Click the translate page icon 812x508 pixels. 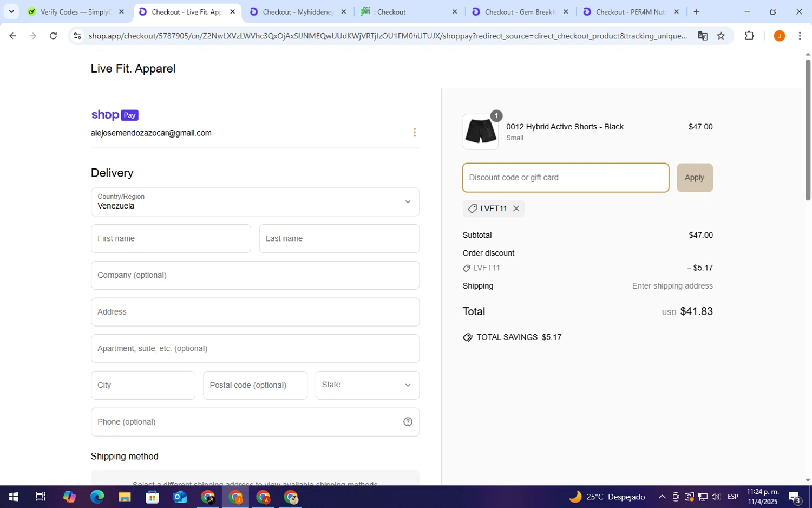(x=703, y=36)
